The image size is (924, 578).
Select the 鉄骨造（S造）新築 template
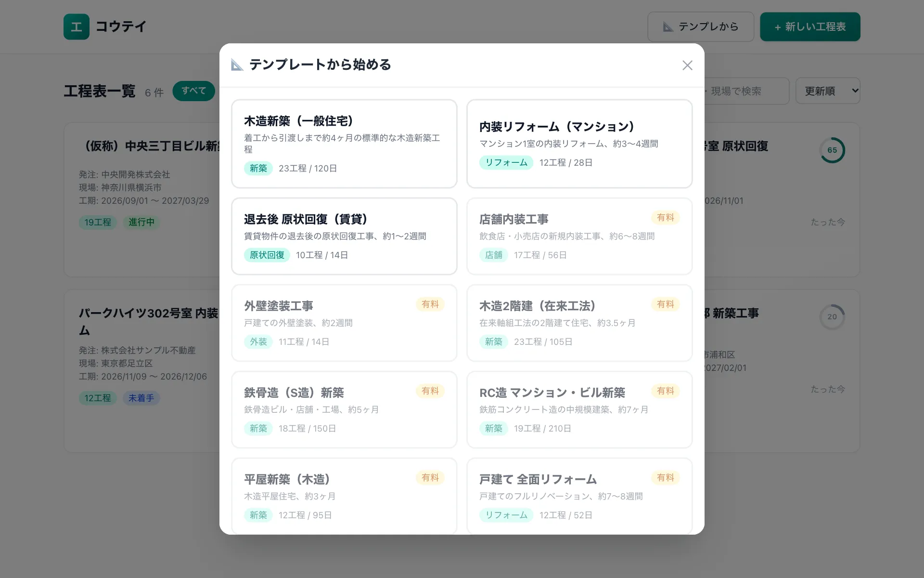pyautogui.click(x=344, y=409)
